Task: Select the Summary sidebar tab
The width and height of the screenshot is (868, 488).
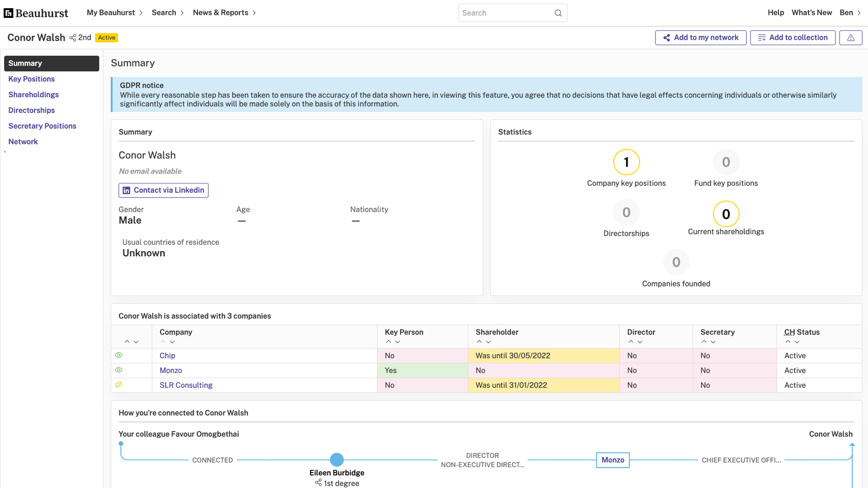Action: pyautogui.click(x=52, y=63)
